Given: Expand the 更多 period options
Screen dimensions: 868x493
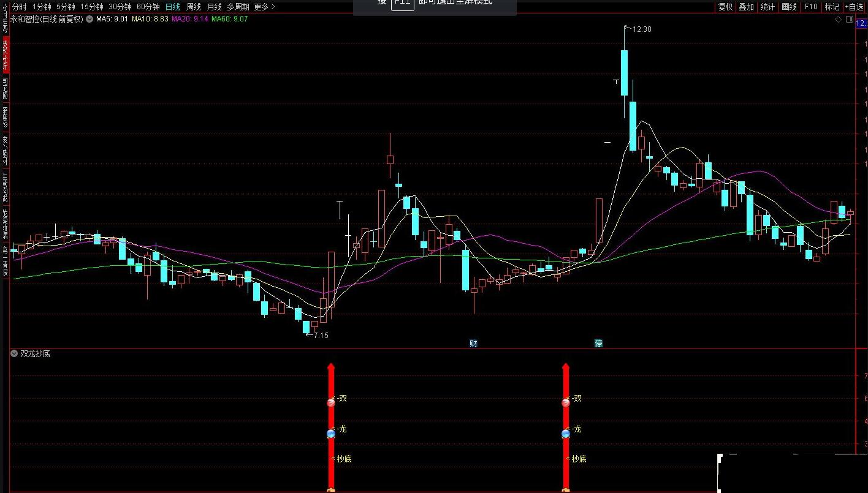Looking at the screenshot, I should point(264,7).
